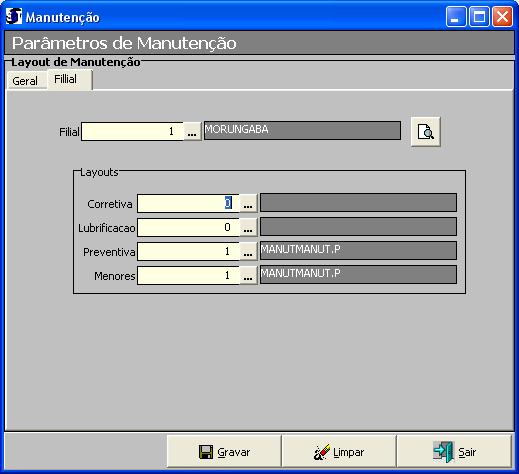The width and height of the screenshot is (519, 474).
Task: Click the floppy disk Gravar icon
Action: (206, 452)
